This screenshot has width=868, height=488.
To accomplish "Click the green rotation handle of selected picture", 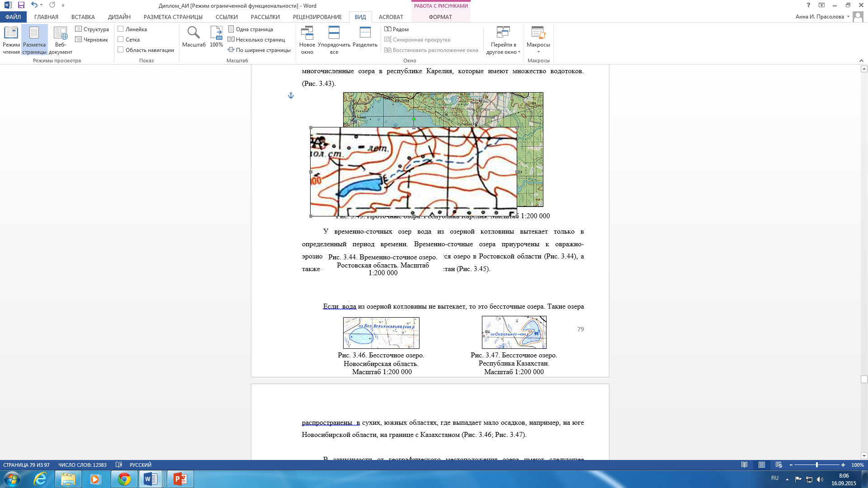I will click(x=414, y=119).
